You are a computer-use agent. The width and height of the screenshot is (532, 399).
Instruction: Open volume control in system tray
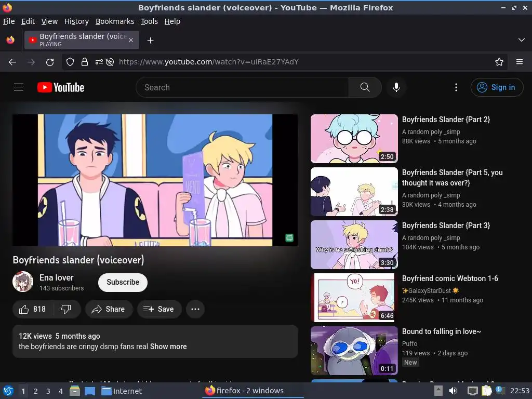[x=453, y=391]
